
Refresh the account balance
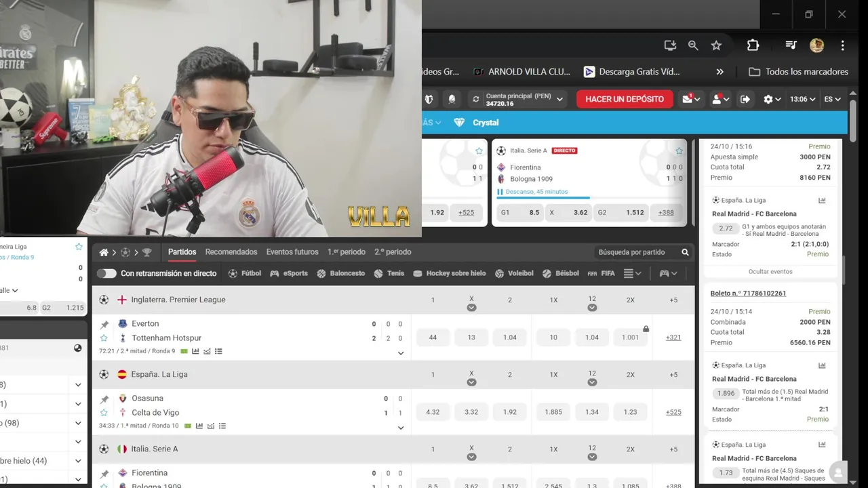(x=476, y=99)
